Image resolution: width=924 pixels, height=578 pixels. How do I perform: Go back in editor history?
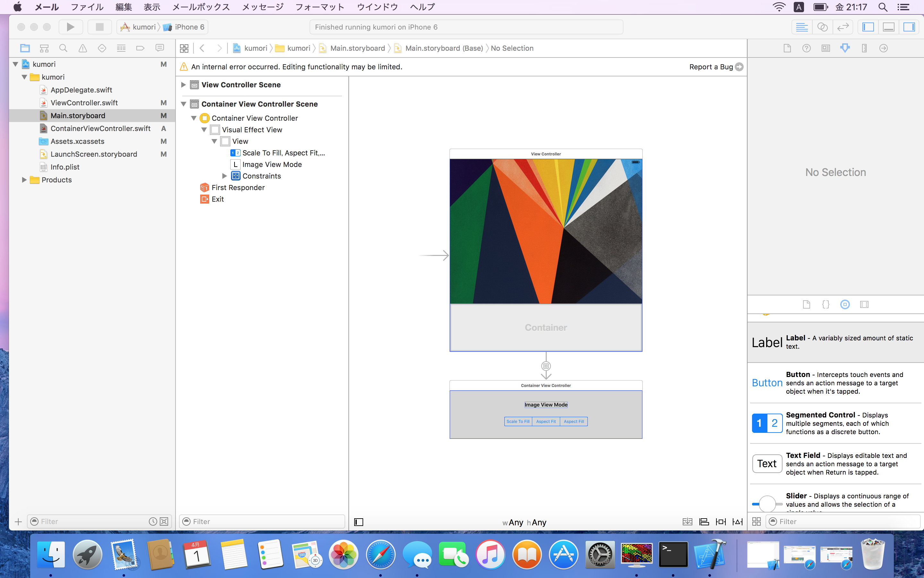(202, 48)
